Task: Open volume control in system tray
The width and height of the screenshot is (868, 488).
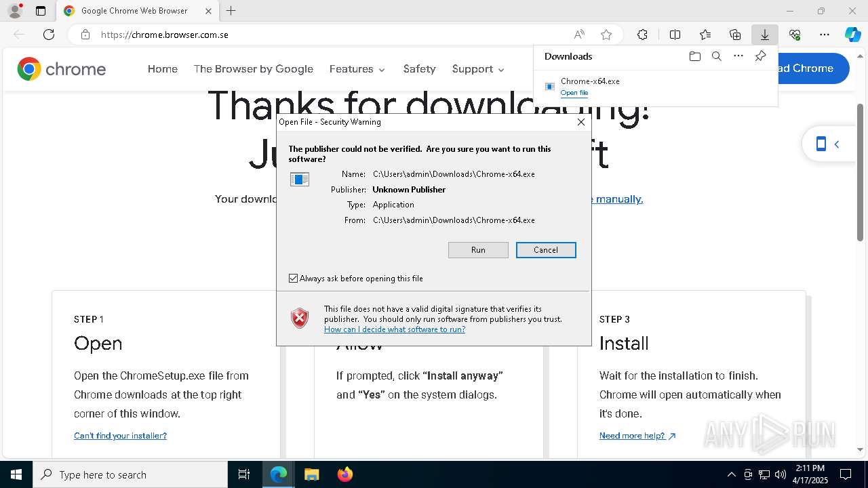Action: point(781,474)
